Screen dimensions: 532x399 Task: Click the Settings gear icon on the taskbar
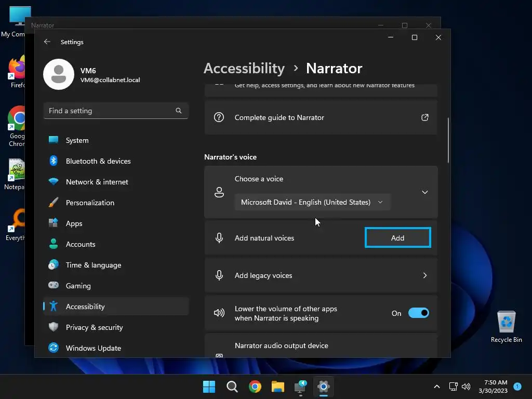click(x=324, y=387)
